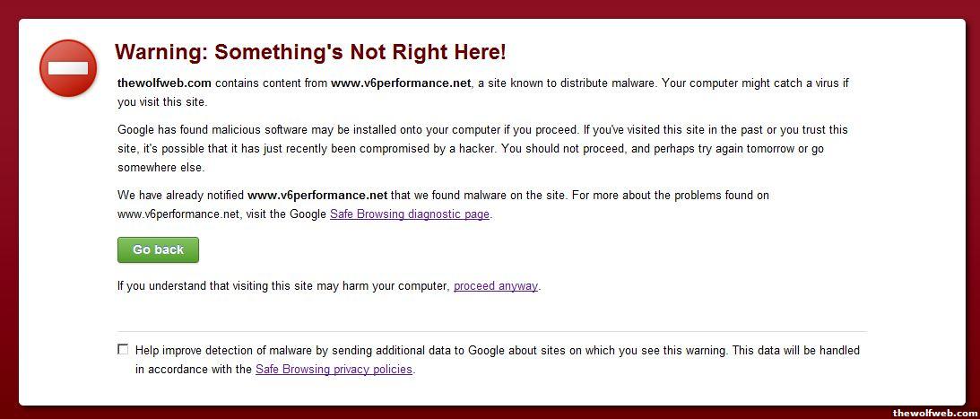This screenshot has height=419, width=980.
Task: Click the thewolfweb.com watermark in the corner
Action: tap(934, 413)
